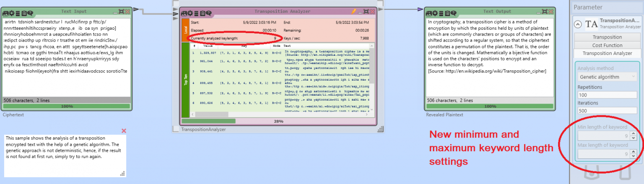
Task: Click the Text Input 100% progress bar
Action: [x=67, y=106]
